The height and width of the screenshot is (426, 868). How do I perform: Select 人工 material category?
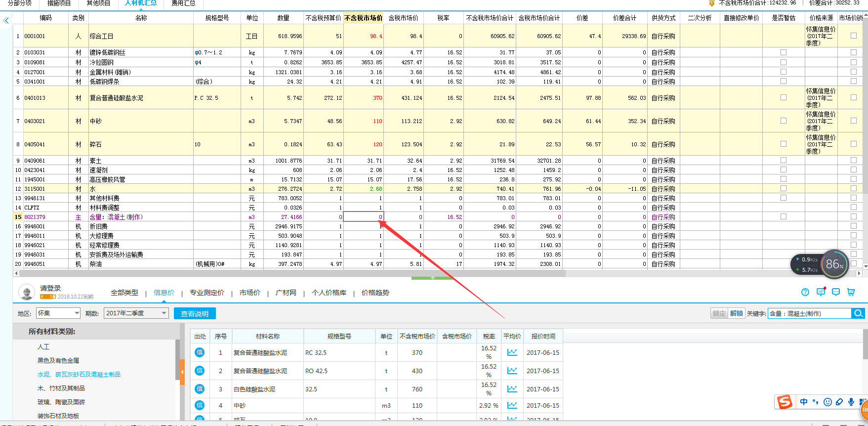[43, 346]
